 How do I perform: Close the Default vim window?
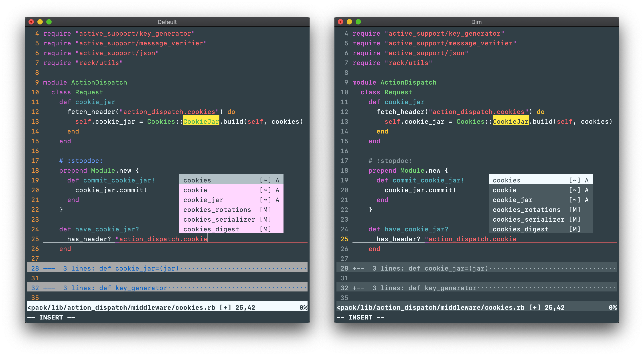(31, 22)
